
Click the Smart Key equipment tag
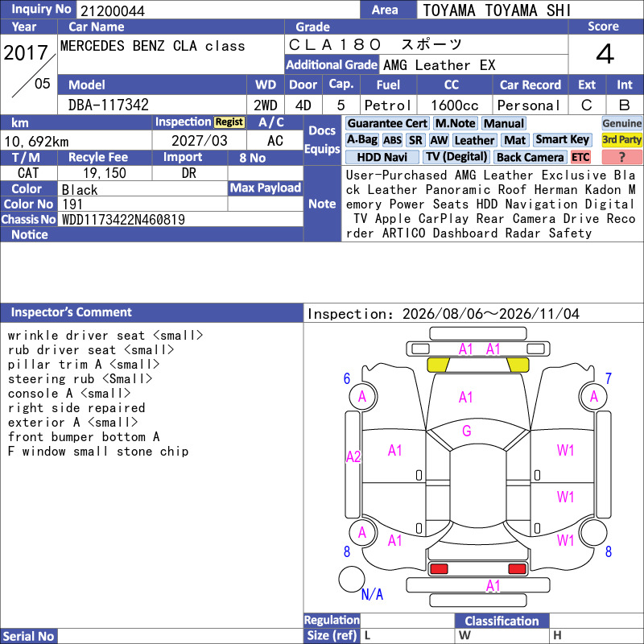pos(562,139)
